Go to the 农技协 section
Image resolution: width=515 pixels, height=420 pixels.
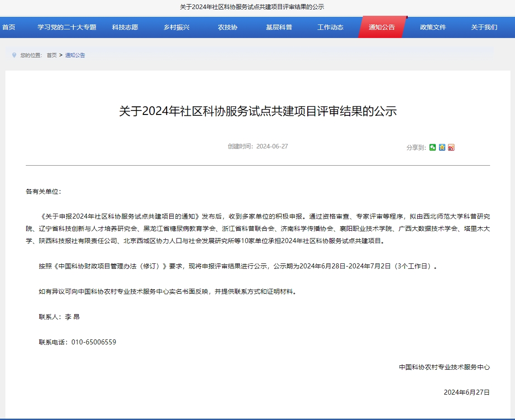[227, 27]
